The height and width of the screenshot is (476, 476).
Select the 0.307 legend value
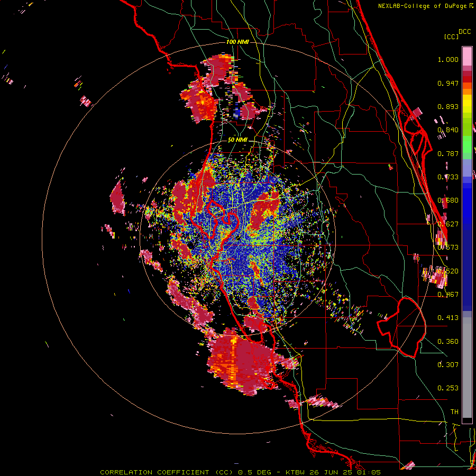click(x=448, y=365)
